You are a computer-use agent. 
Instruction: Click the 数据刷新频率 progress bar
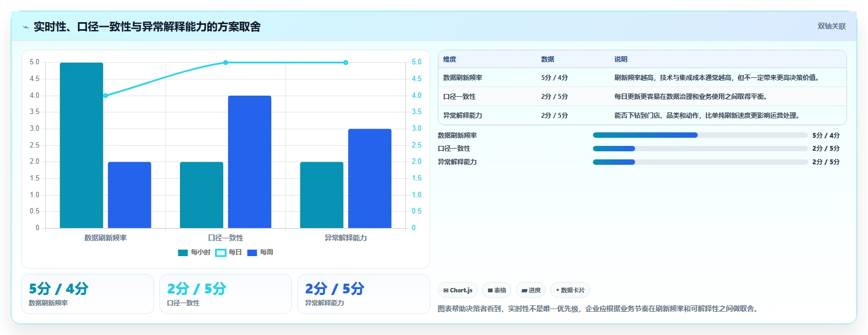coord(700,135)
